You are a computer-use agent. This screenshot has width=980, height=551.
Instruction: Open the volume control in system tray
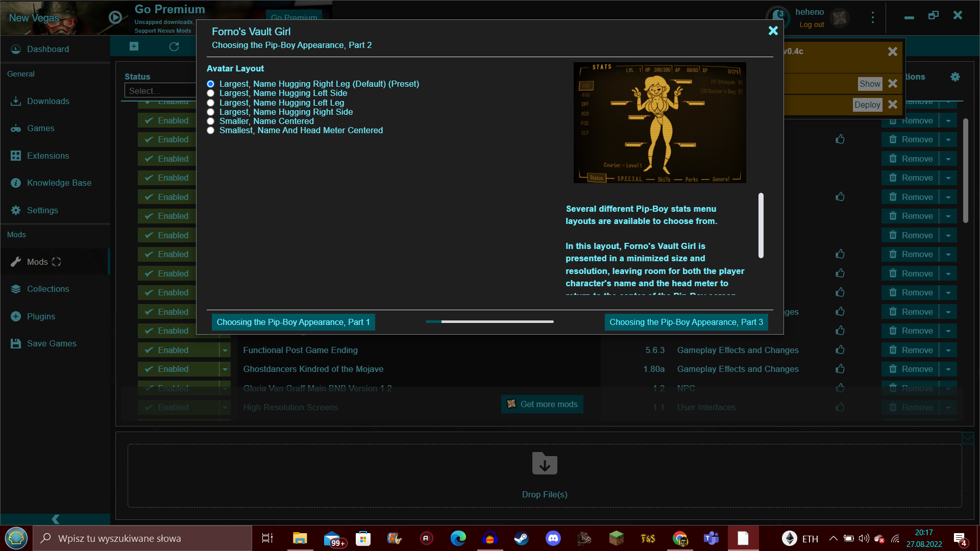[x=864, y=538]
